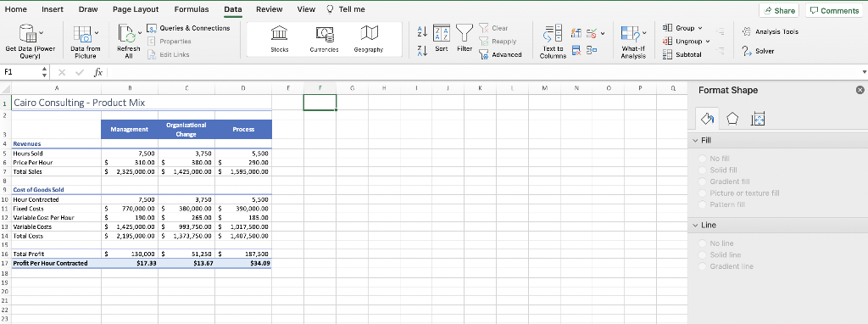
Task: Open the Get Data dropdown arrow
Action: [x=41, y=33]
